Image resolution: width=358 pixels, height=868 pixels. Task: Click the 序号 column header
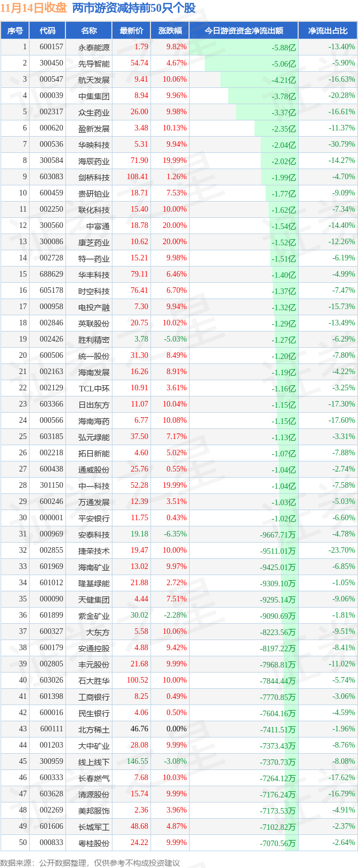click(x=15, y=31)
